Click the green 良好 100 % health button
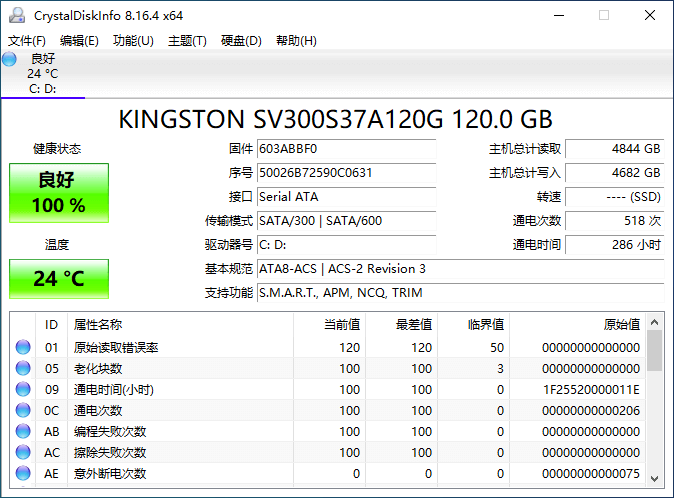This screenshot has height=498, width=674. pos(59,193)
